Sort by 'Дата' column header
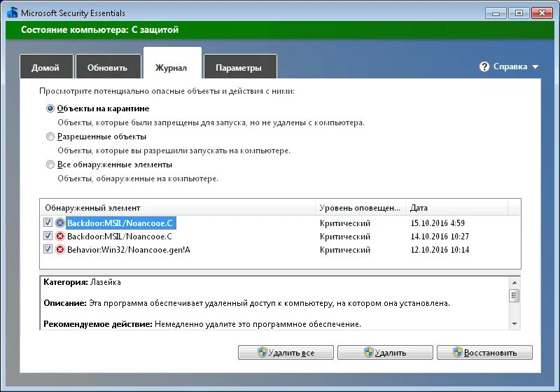This screenshot has width=560, height=392. tap(457, 208)
